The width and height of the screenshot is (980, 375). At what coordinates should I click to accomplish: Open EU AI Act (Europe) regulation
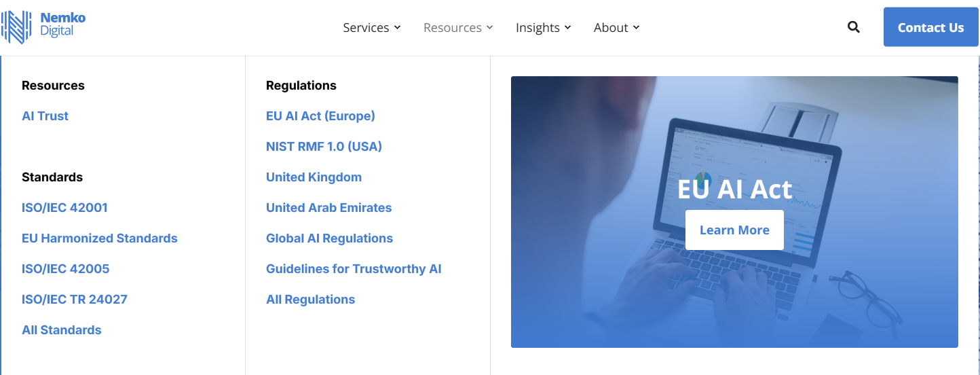click(x=320, y=116)
